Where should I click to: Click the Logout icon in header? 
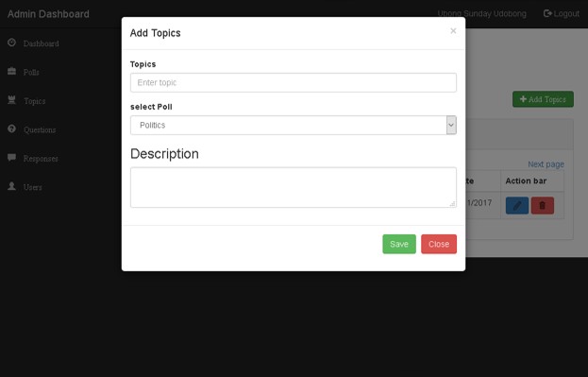point(547,14)
